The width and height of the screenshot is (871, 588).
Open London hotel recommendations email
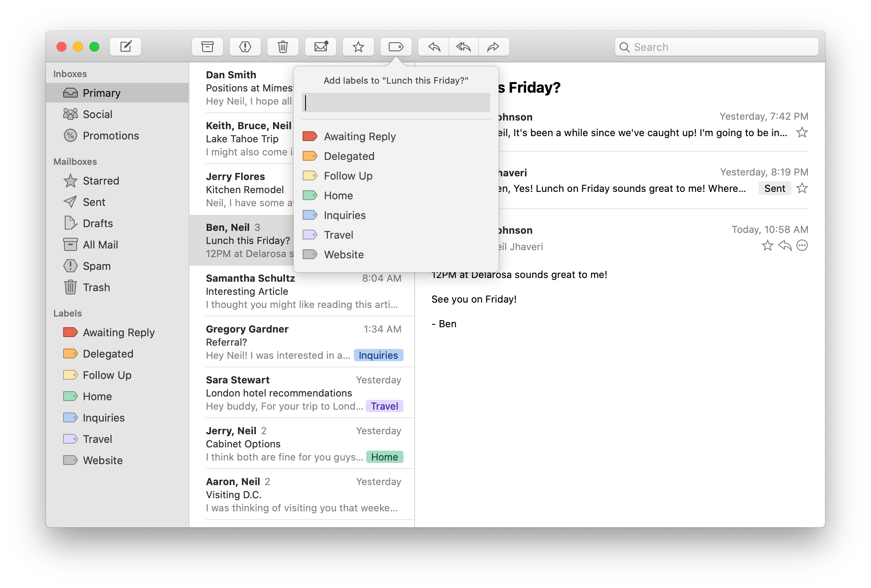click(302, 393)
